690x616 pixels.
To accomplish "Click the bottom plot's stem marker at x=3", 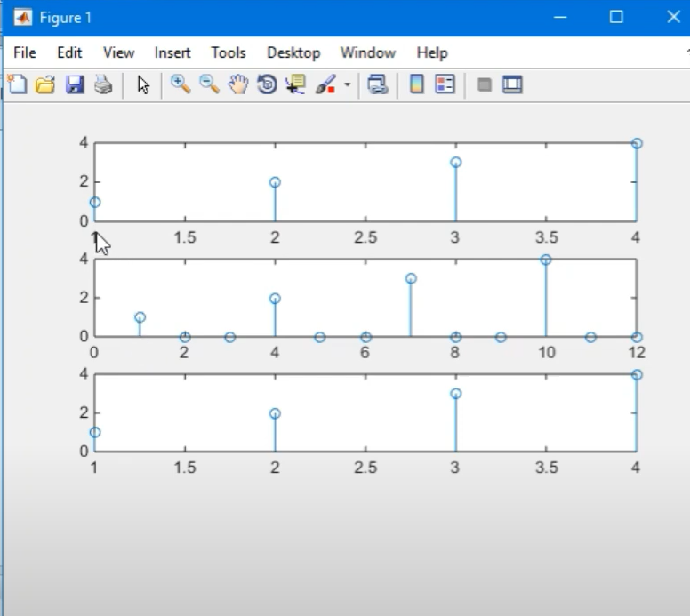I will (x=456, y=394).
